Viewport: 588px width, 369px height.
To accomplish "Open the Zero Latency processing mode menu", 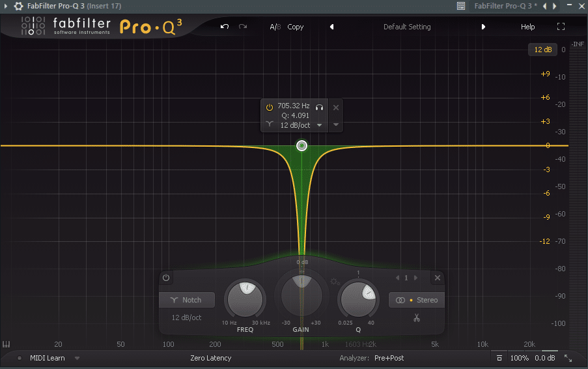I will pyautogui.click(x=211, y=358).
